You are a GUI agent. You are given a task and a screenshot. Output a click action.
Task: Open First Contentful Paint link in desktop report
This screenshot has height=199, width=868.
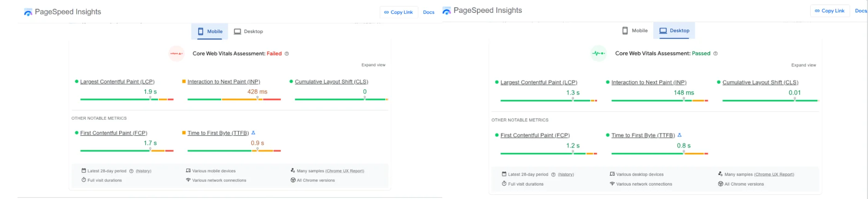(535, 135)
